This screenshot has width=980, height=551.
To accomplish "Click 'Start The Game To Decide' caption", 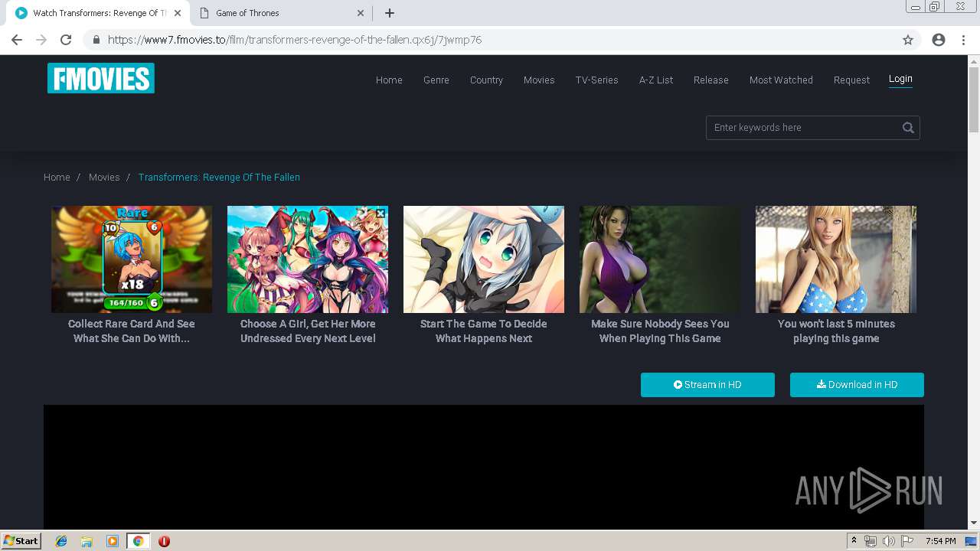I will 484,331.
